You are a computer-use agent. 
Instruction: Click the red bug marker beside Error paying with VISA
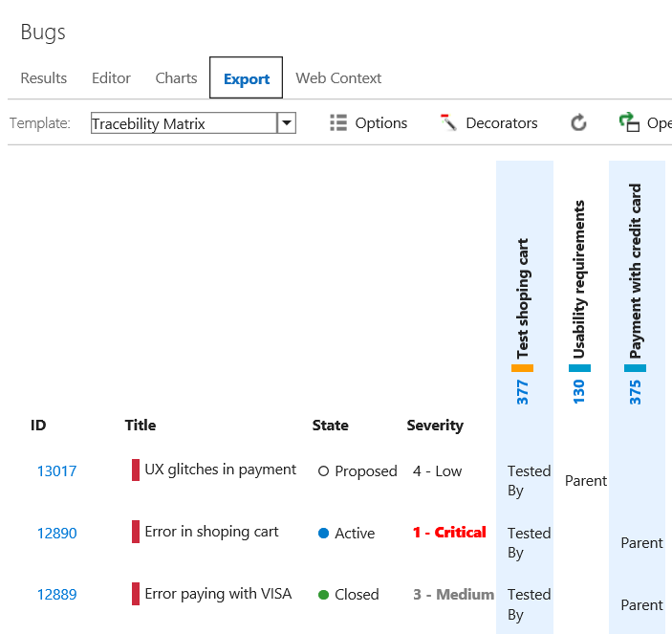[136, 594]
